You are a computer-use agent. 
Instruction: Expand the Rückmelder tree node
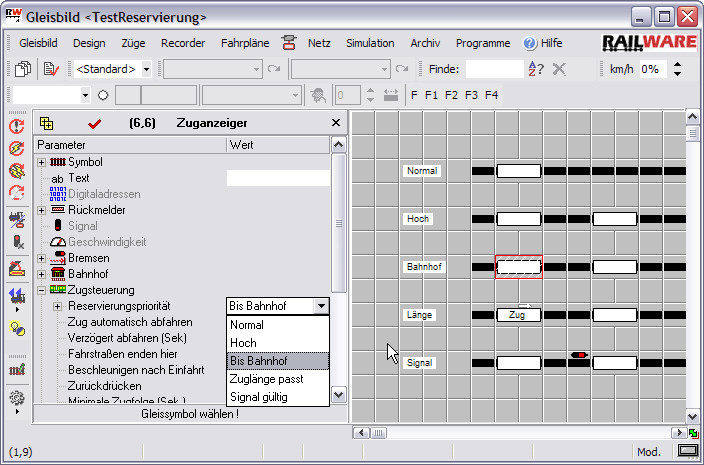pos(41,210)
